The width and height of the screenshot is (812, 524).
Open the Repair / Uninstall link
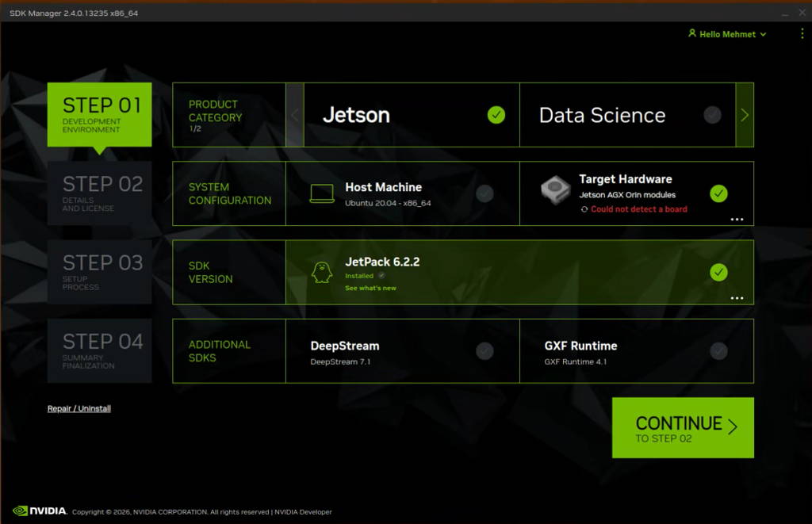tap(79, 407)
